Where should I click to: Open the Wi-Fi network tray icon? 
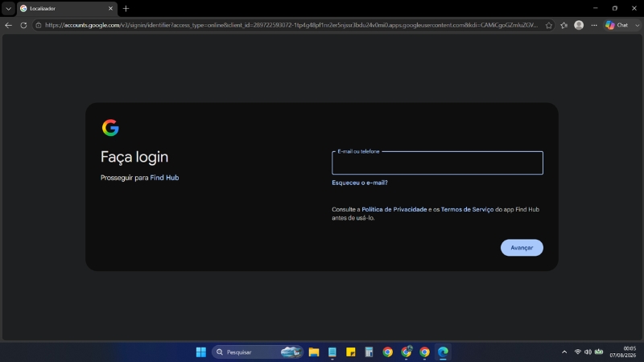[x=578, y=352]
